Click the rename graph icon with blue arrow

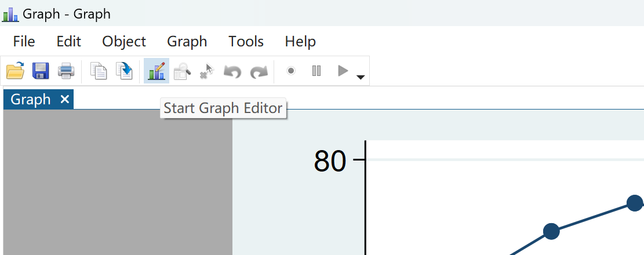[x=124, y=71]
